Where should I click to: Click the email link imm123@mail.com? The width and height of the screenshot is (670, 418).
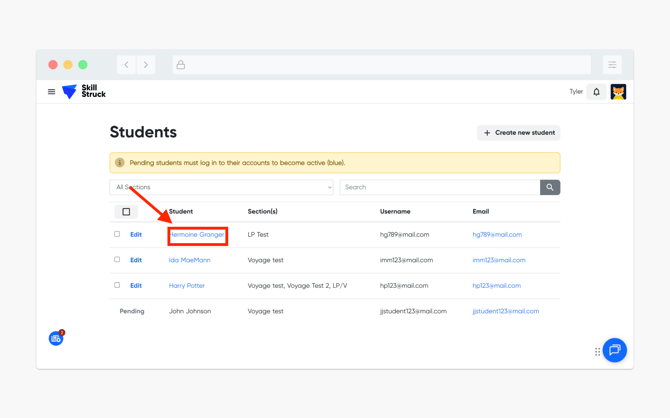[499, 260]
